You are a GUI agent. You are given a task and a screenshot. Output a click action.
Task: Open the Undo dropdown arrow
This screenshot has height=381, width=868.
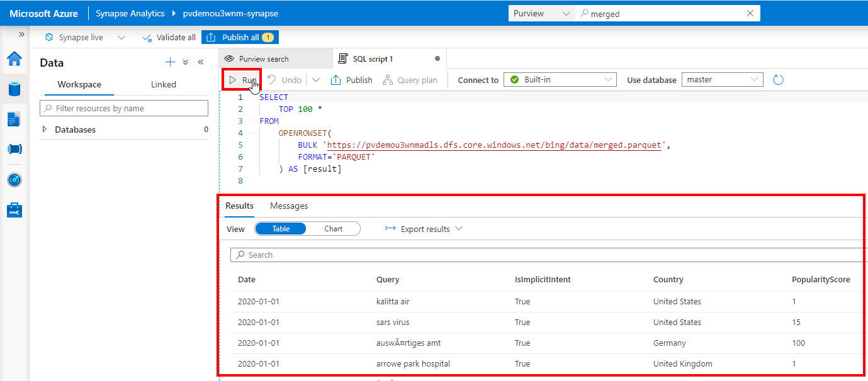pyautogui.click(x=316, y=80)
